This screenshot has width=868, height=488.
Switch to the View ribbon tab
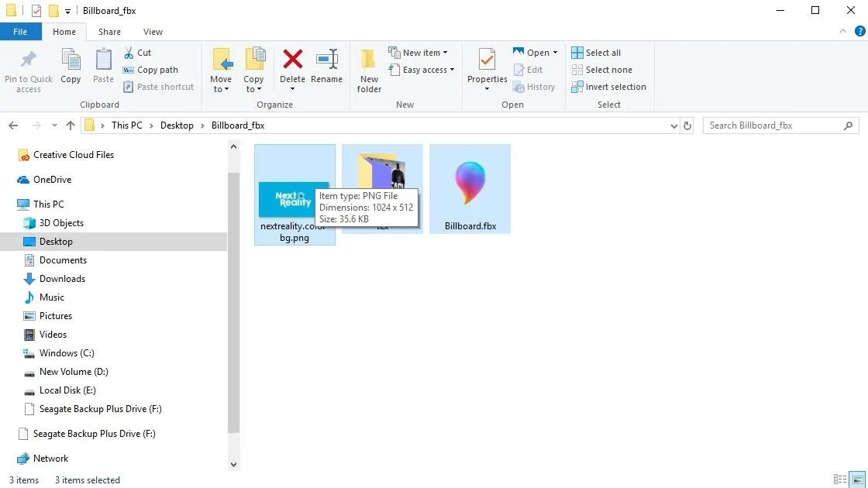[x=153, y=32]
